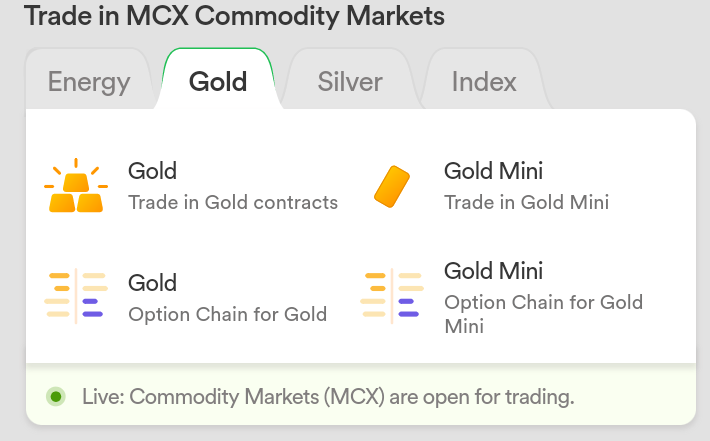Open the Silver tab

(x=350, y=81)
